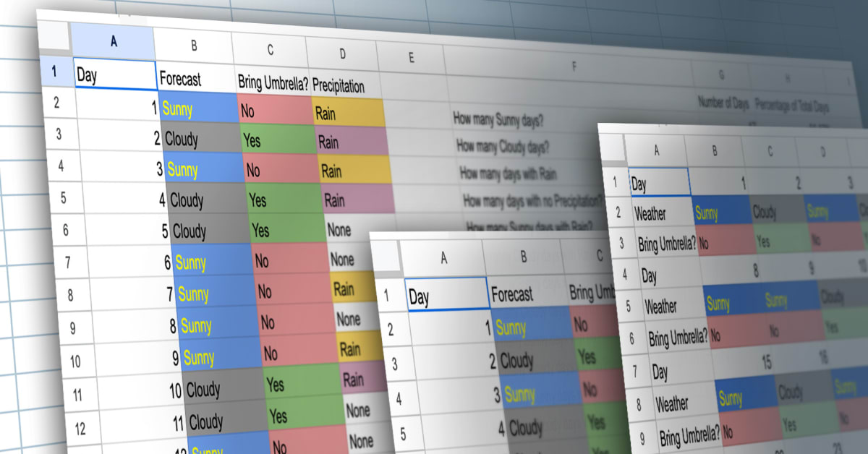The image size is (868, 454).
Task: Click "Forecast" header cell in large left sheet
Action: coord(197,79)
